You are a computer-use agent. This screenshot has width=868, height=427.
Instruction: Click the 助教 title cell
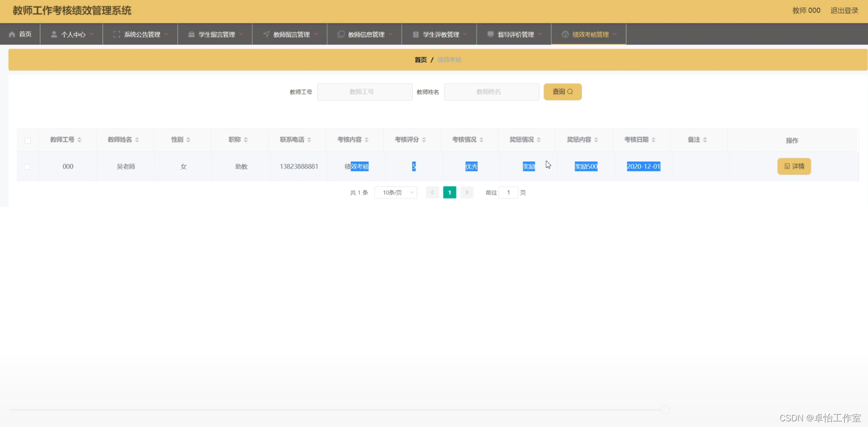click(241, 167)
